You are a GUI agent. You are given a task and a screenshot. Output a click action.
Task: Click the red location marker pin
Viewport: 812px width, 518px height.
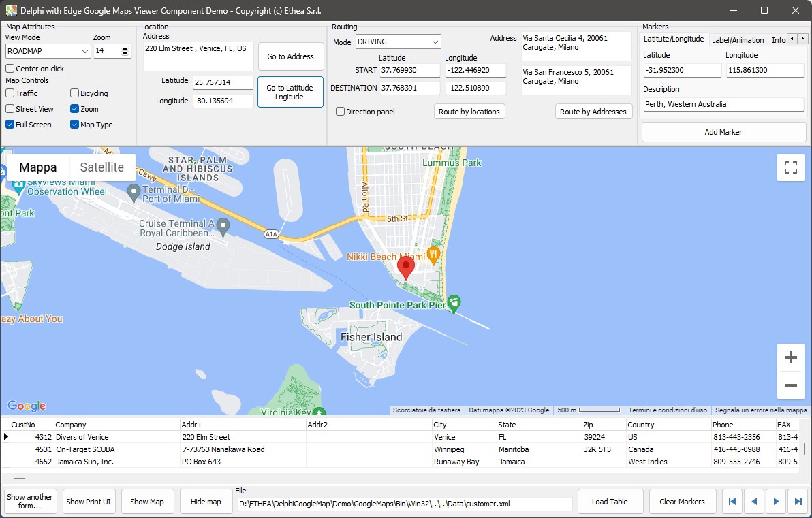(x=405, y=268)
